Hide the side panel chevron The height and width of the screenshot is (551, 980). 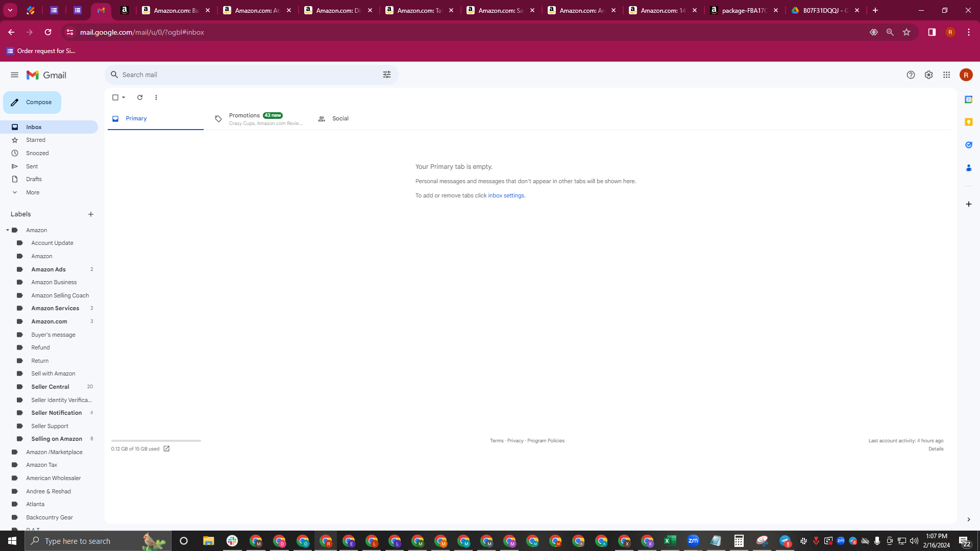(968, 519)
